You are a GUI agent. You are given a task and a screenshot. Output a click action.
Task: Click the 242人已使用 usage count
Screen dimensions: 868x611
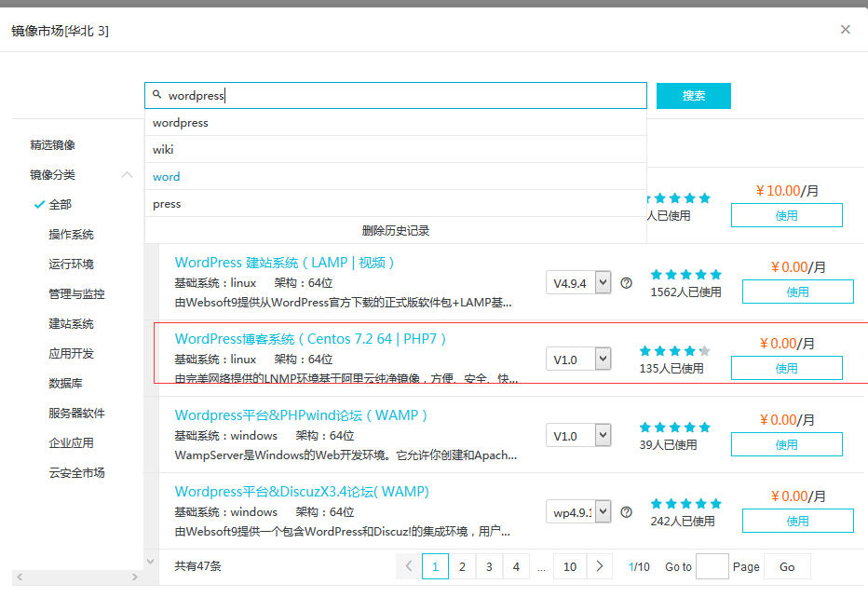point(683,522)
